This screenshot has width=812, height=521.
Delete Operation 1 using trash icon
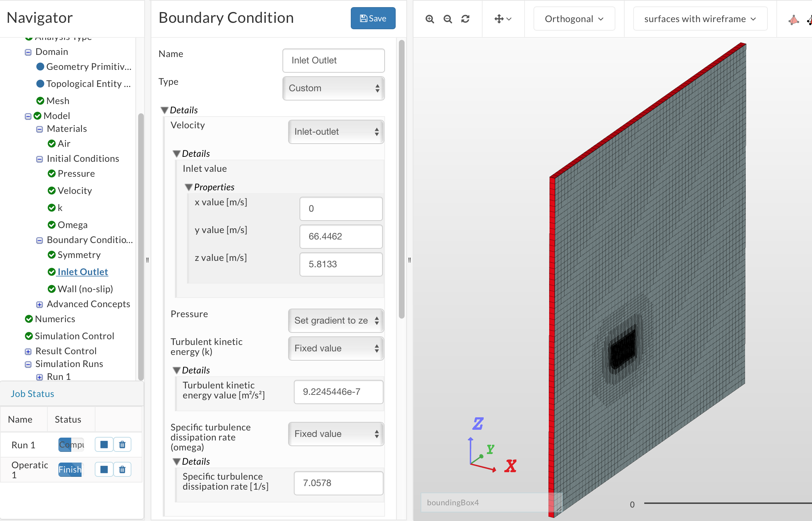122,469
